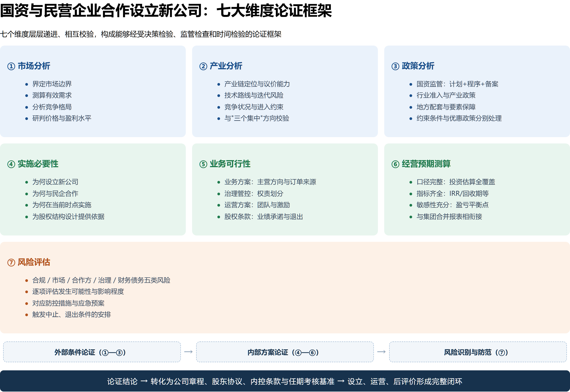570x392 pixels.
Task: Click bullet 测算有效需求
Action: click(52, 95)
